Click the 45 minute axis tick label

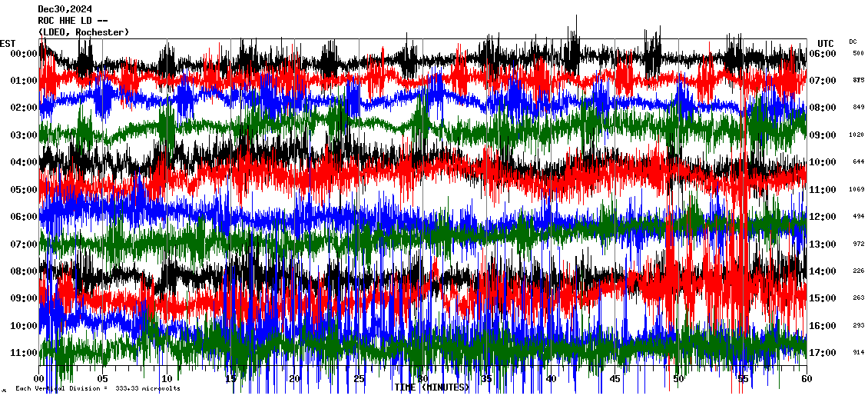click(615, 379)
